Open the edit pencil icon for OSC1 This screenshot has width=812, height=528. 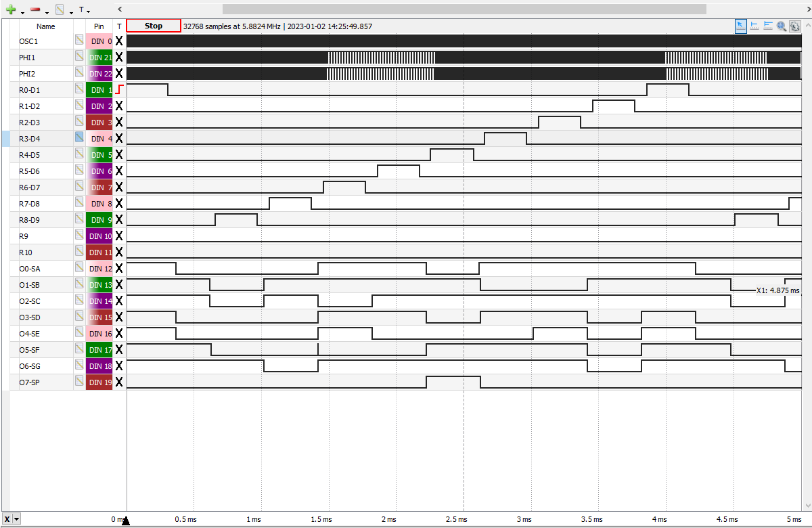(x=79, y=41)
